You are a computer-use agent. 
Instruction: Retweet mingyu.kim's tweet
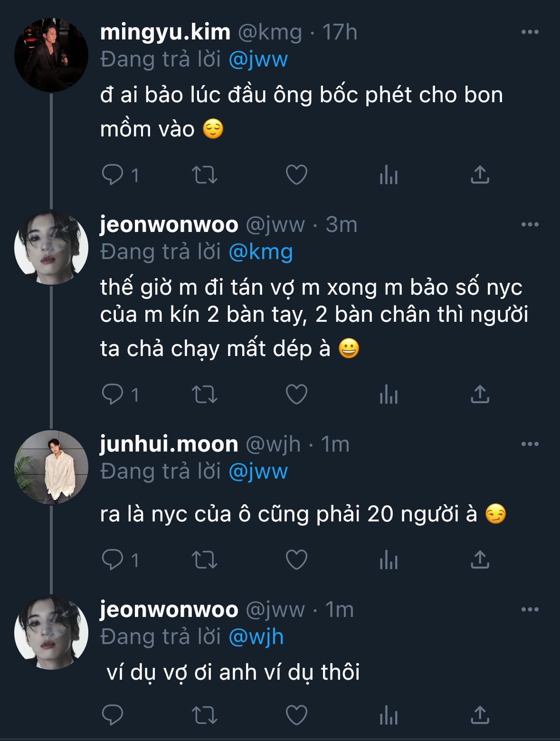click(x=204, y=175)
